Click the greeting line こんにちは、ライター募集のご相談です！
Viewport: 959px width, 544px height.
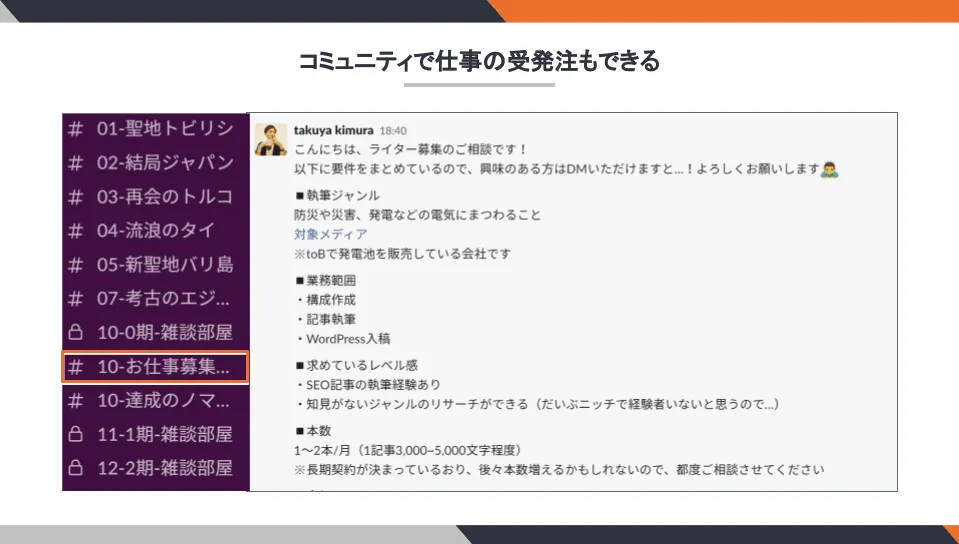[x=410, y=149]
